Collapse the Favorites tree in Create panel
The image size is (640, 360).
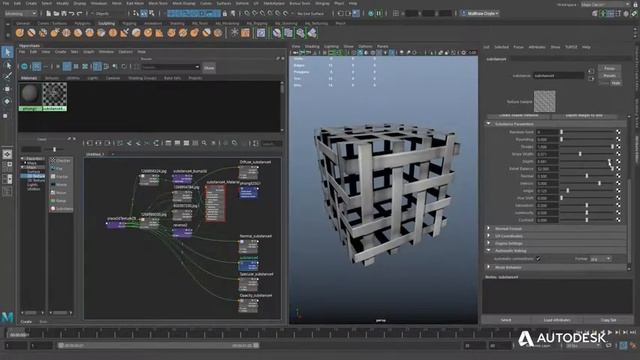23,158
